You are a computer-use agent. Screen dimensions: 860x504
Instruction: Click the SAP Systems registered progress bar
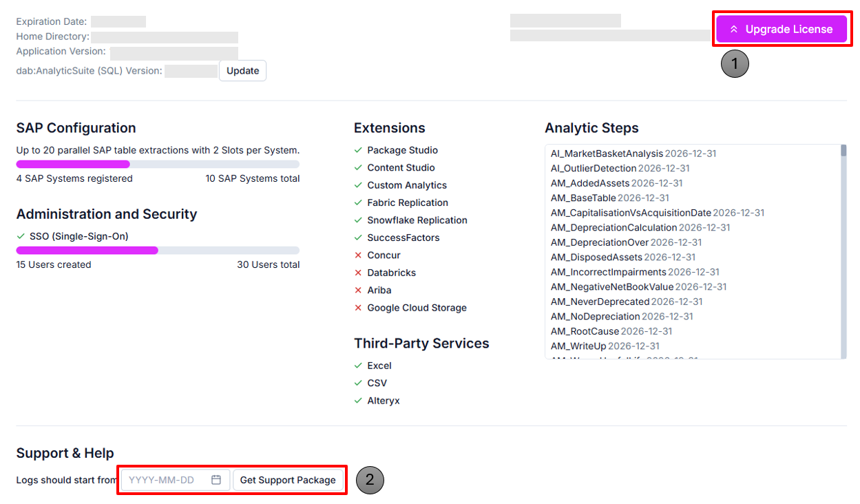click(x=158, y=164)
